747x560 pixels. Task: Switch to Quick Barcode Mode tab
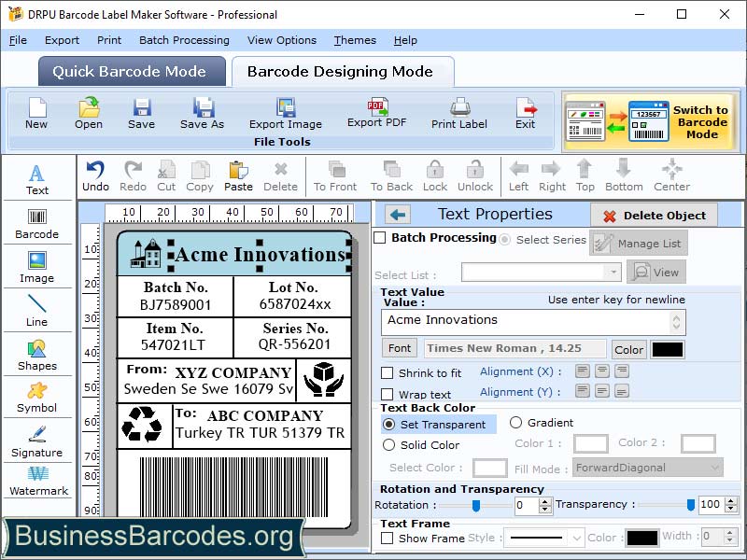pos(132,72)
